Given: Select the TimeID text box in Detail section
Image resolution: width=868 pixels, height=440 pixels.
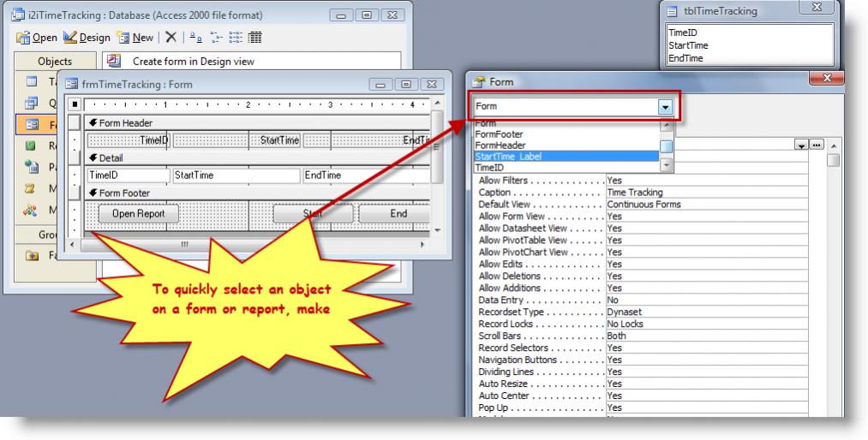Looking at the screenshot, I should tap(129, 175).
